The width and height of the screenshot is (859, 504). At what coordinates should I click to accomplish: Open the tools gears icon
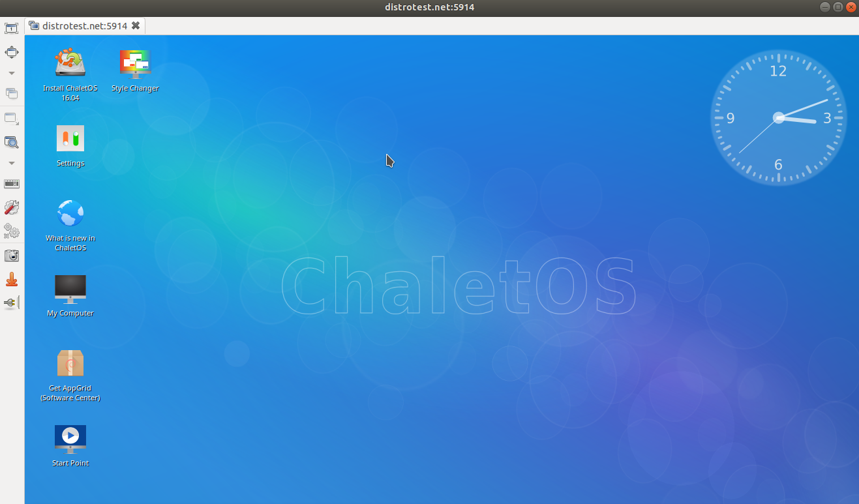[x=12, y=231]
